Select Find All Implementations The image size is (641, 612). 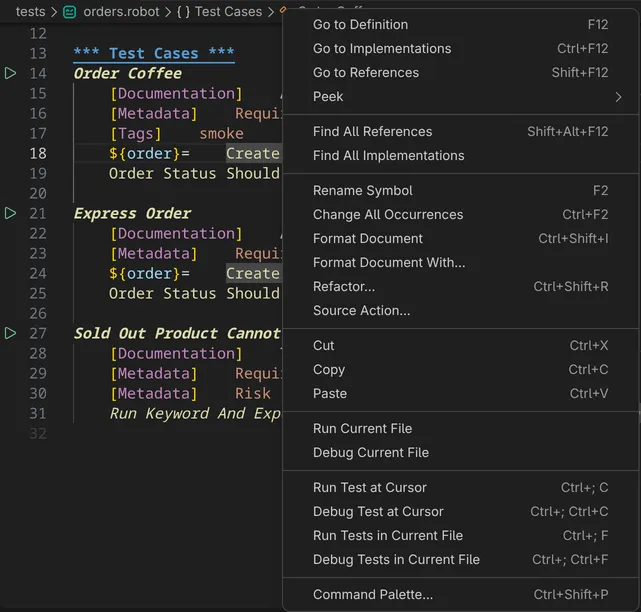(x=460, y=156)
